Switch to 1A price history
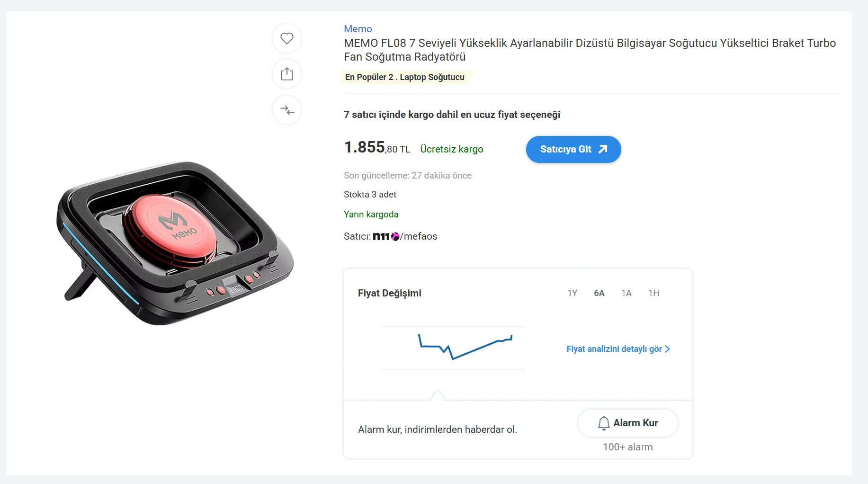 tap(626, 293)
